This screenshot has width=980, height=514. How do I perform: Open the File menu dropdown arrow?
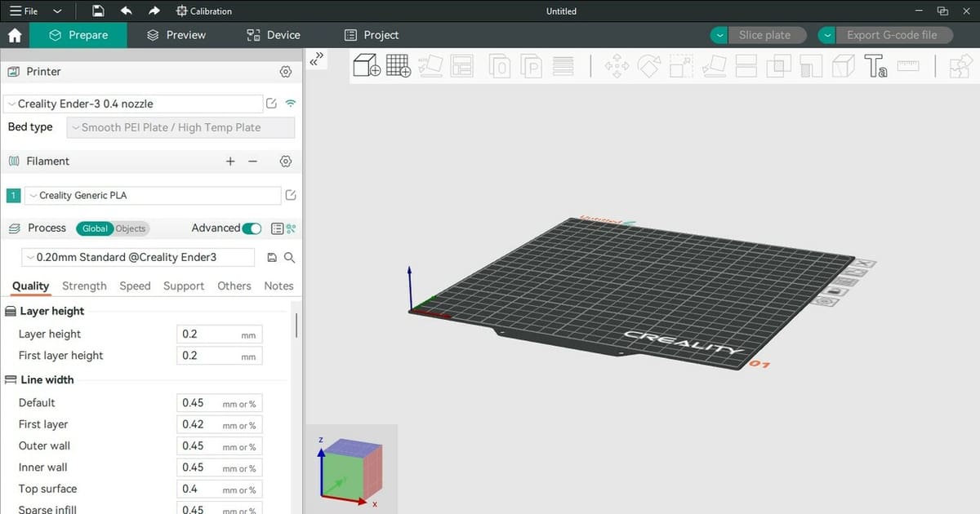(56, 11)
